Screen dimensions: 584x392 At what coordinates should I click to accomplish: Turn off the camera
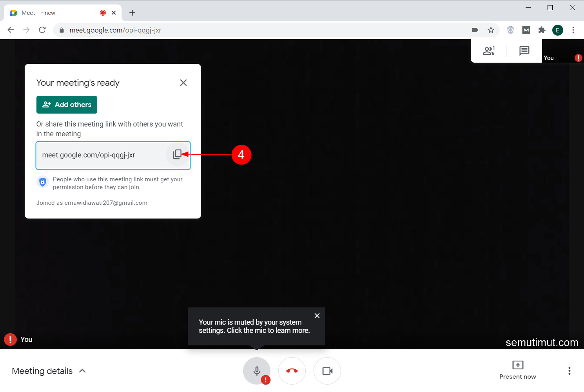click(327, 370)
